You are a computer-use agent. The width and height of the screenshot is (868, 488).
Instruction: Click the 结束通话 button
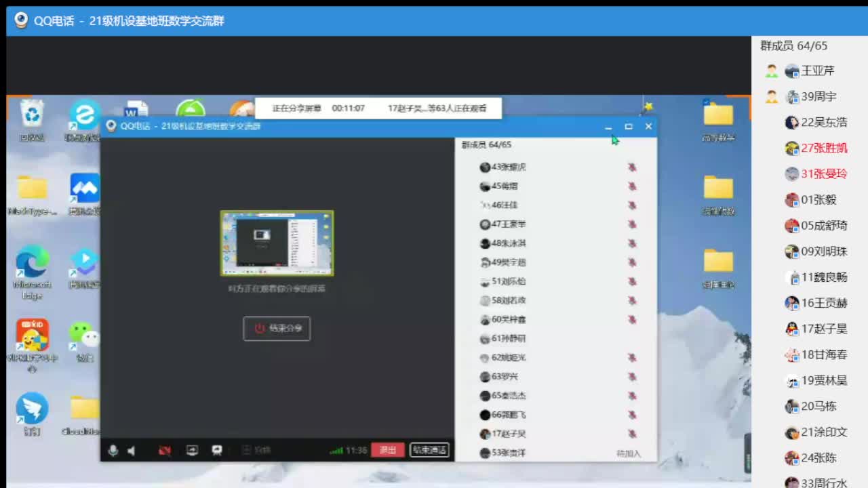[429, 450]
